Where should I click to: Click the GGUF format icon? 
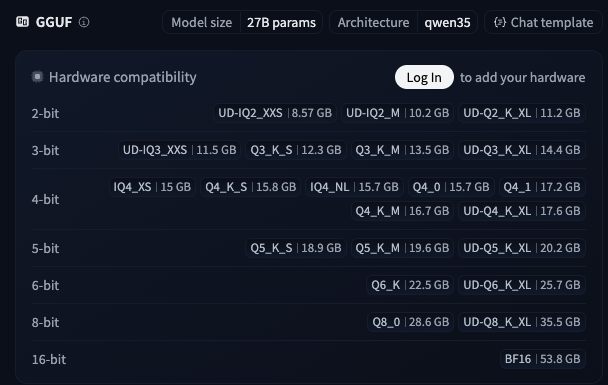(x=22, y=22)
